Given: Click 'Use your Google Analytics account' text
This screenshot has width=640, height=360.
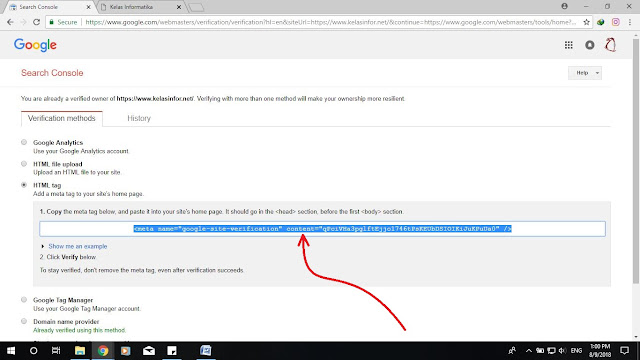Looking at the screenshot, I should point(81,151).
